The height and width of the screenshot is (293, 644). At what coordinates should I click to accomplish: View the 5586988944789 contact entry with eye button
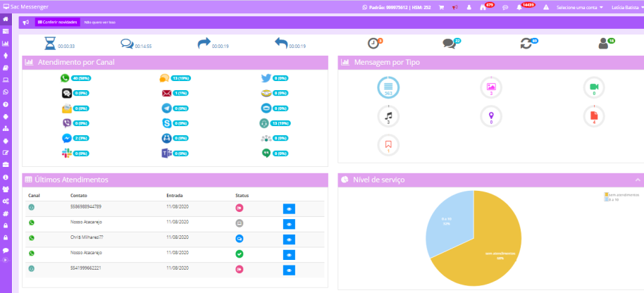pos(289,208)
